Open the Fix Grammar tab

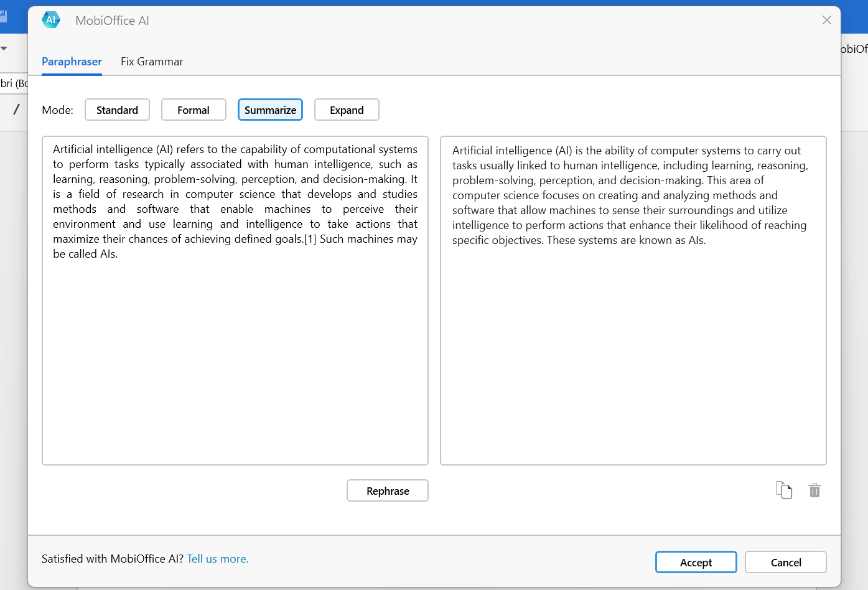pos(152,62)
